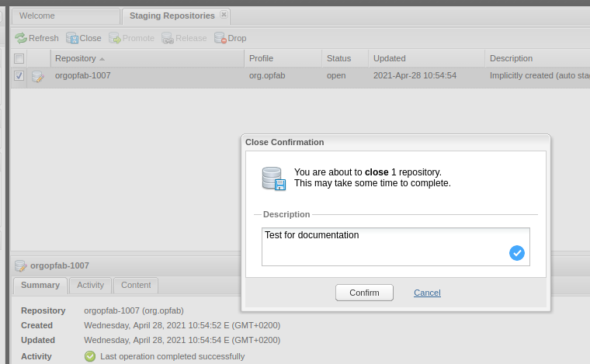Click the Last operation completed successfully text
The image size is (590, 364).
point(172,356)
